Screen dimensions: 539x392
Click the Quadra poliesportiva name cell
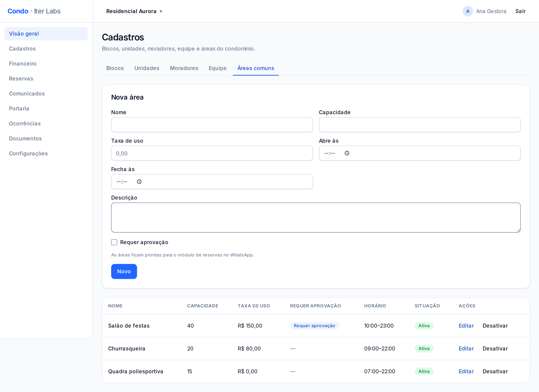click(x=136, y=371)
